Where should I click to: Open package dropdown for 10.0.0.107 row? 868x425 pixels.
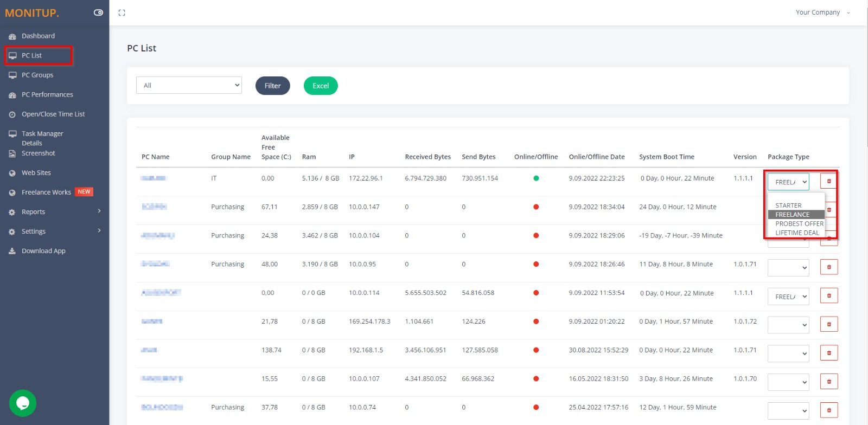coord(788,382)
